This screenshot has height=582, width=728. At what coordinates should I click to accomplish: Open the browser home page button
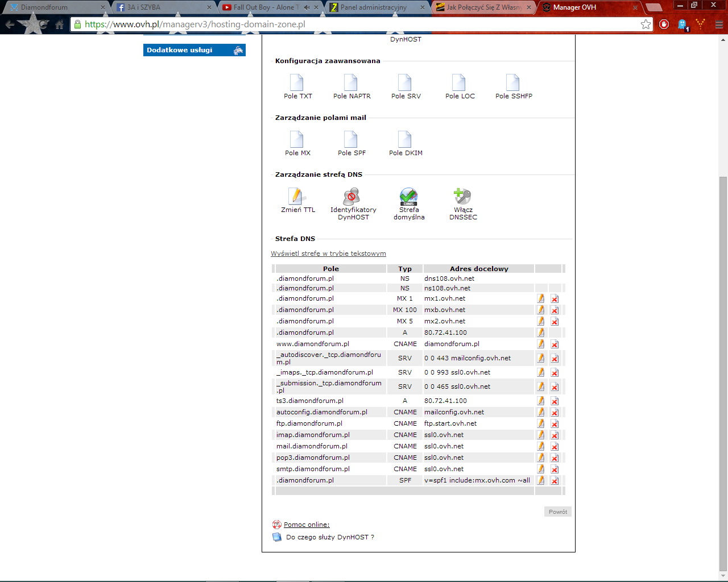59,24
